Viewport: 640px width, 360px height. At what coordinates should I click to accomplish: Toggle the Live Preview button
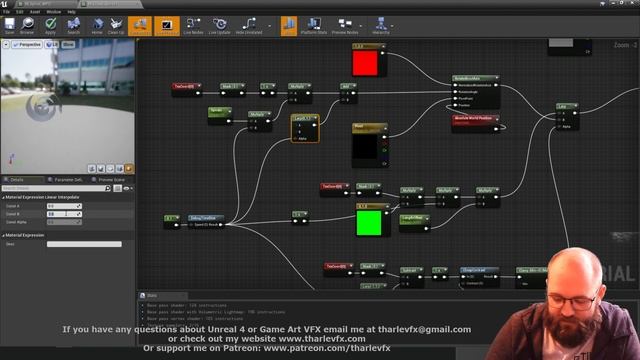tap(167, 26)
